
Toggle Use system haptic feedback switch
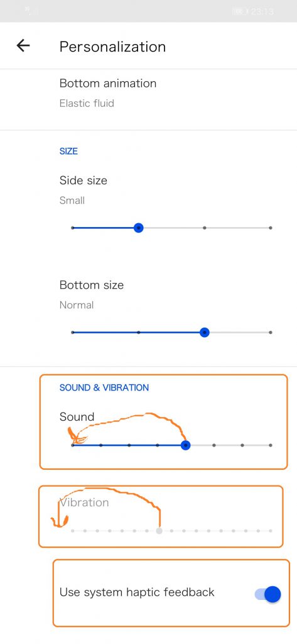point(268,594)
